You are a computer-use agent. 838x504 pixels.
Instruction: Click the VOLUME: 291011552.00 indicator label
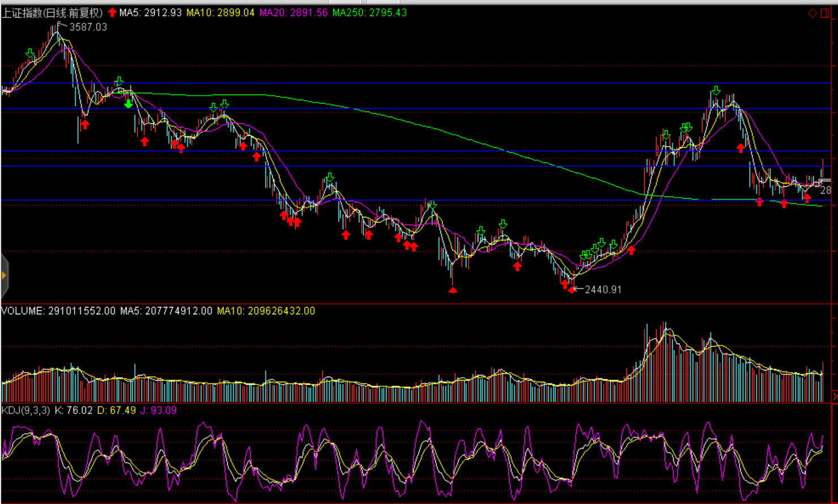(58, 311)
